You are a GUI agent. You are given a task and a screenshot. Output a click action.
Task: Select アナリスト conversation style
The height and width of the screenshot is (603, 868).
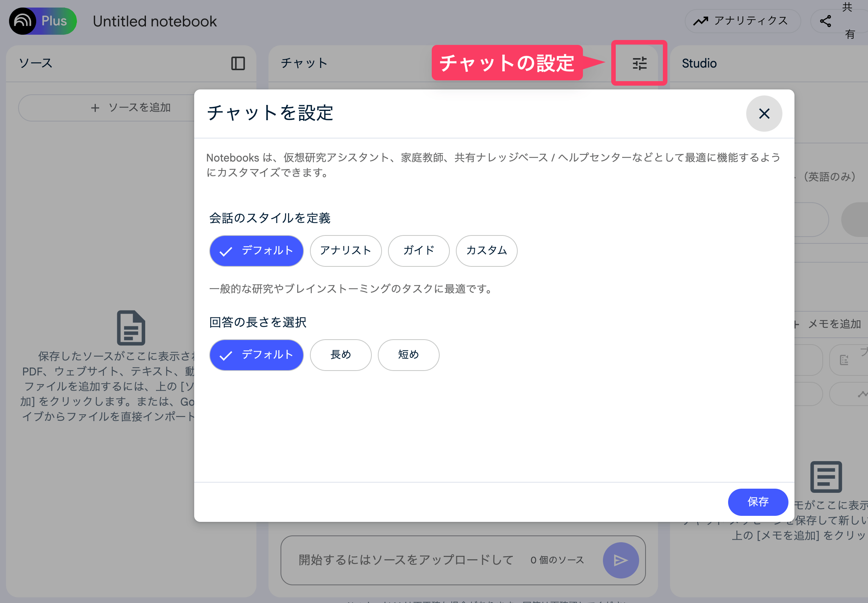(x=345, y=251)
